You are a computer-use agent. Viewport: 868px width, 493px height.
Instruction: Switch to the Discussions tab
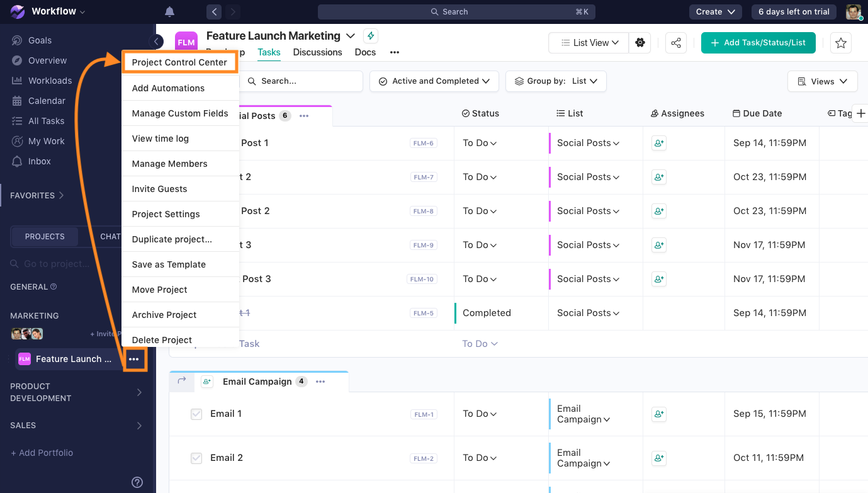point(318,52)
